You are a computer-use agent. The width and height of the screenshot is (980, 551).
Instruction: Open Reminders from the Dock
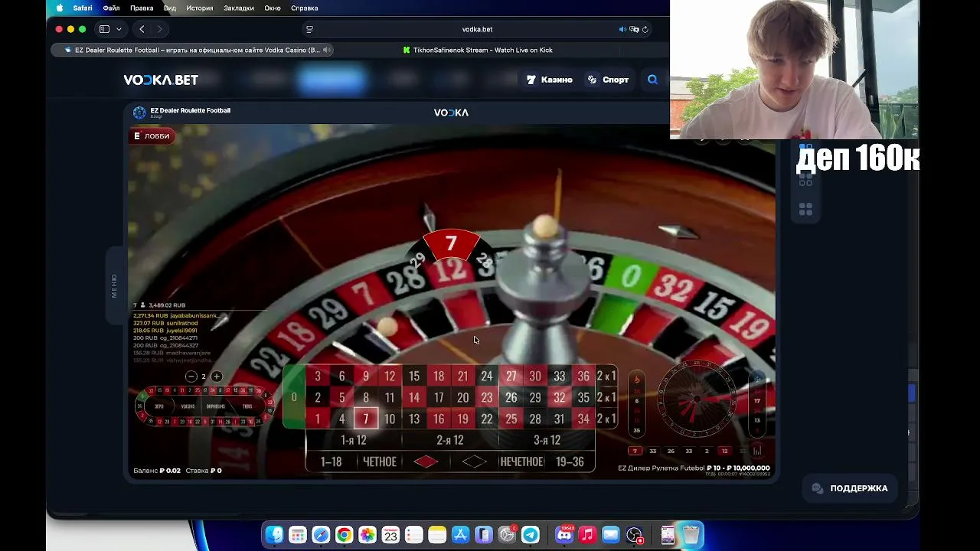click(413, 535)
